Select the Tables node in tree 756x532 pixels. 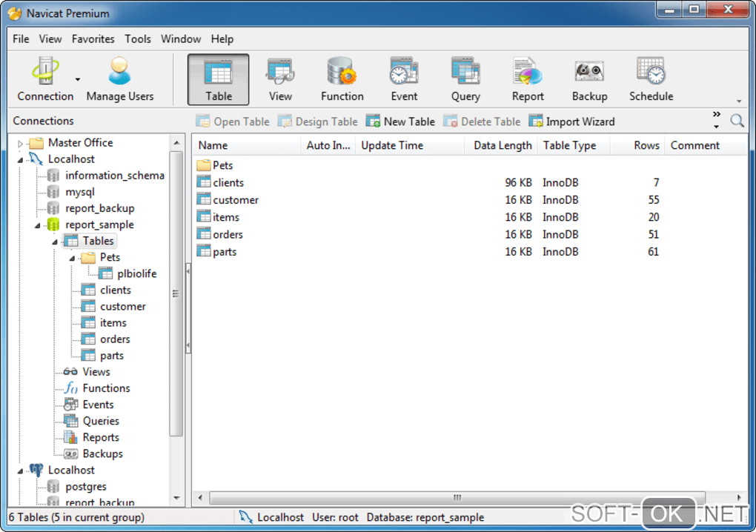(x=90, y=241)
